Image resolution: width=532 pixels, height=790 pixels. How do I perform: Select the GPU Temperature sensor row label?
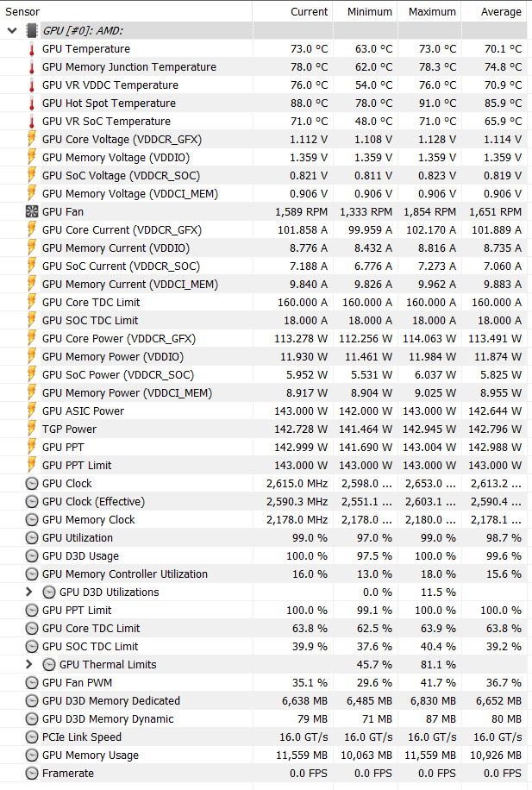tap(86, 49)
